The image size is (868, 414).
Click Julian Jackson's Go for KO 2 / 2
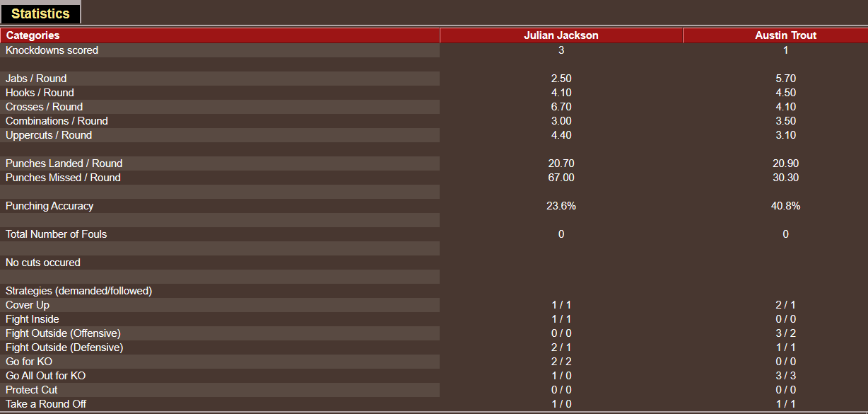(x=561, y=362)
